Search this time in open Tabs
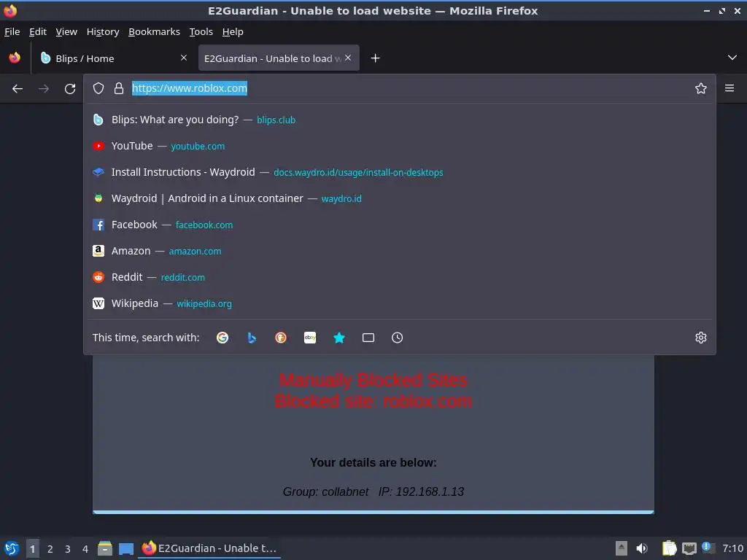747x560 pixels. click(368, 338)
